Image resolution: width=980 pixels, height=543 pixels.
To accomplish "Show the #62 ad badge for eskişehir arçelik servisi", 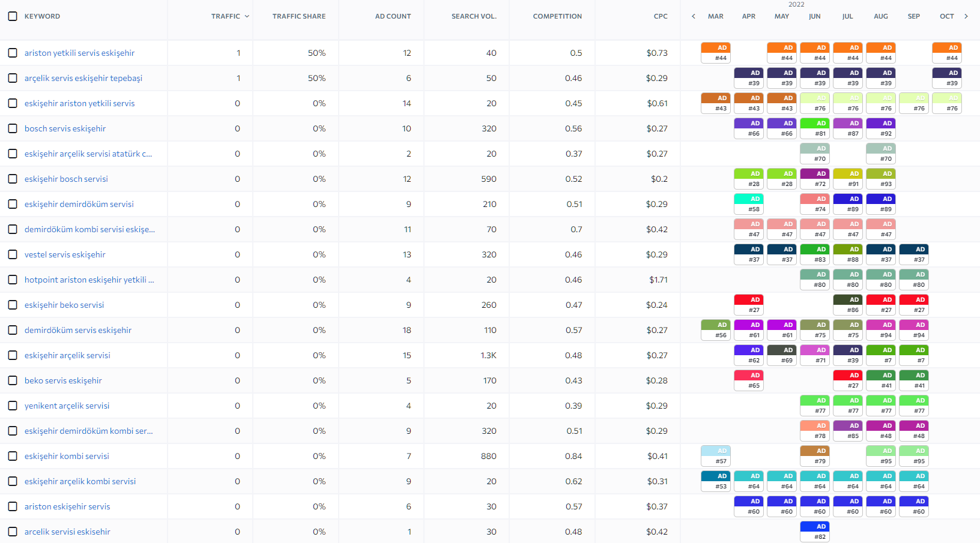I will pos(749,355).
